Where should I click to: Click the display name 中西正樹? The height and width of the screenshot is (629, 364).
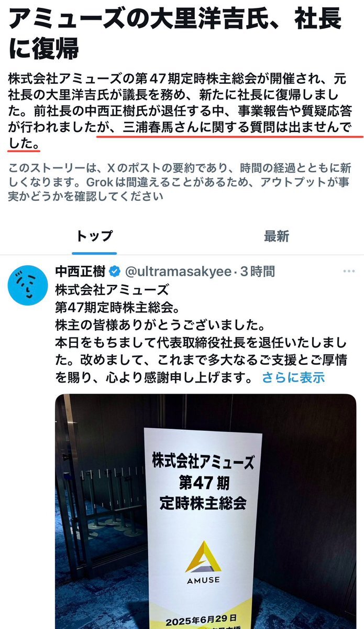coord(81,271)
